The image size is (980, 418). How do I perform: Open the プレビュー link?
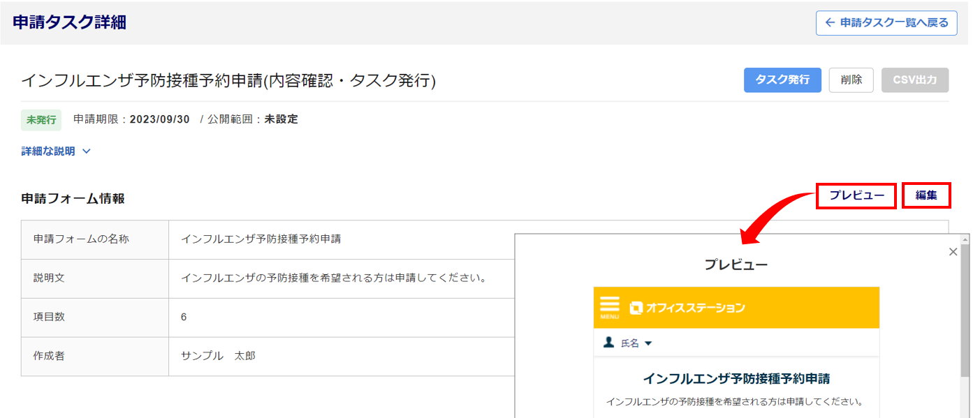[x=856, y=195]
